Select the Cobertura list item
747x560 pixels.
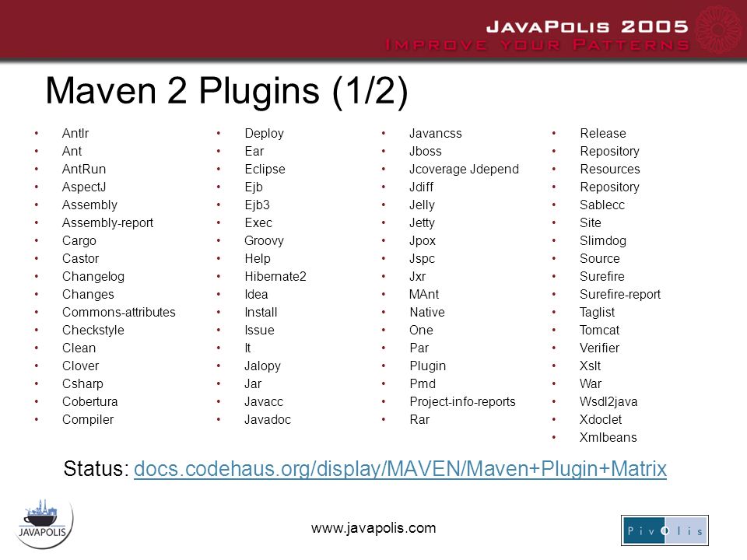[90, 401]
